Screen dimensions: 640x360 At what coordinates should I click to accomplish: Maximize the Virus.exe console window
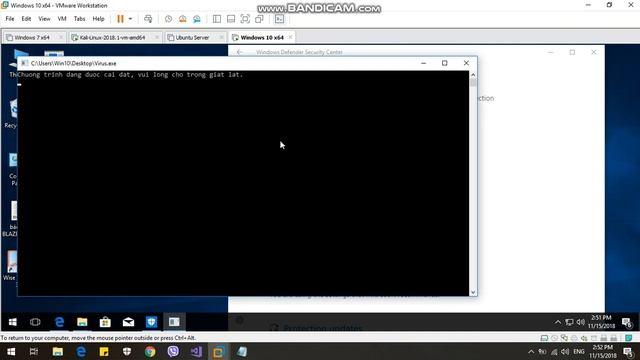click(444, 63)
